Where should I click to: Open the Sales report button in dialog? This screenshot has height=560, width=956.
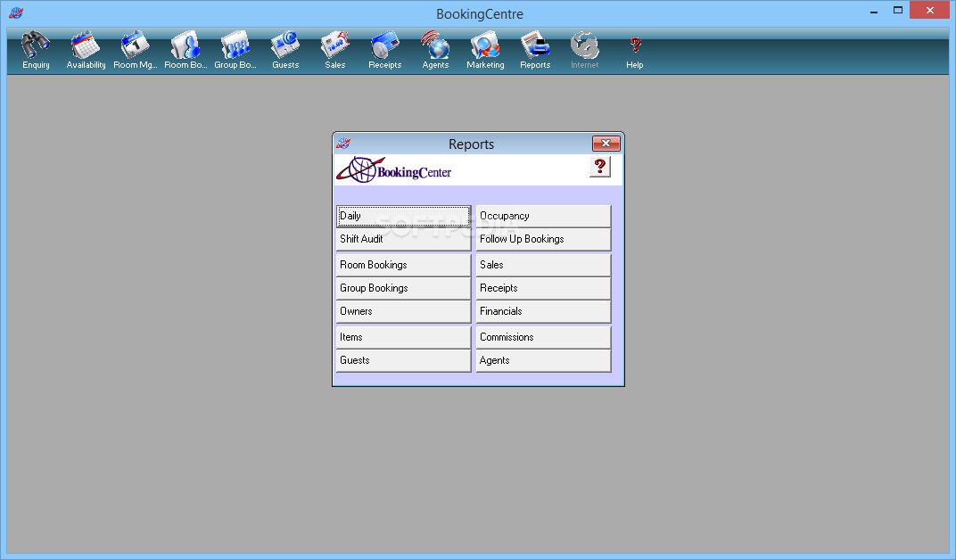coord(543,265)
